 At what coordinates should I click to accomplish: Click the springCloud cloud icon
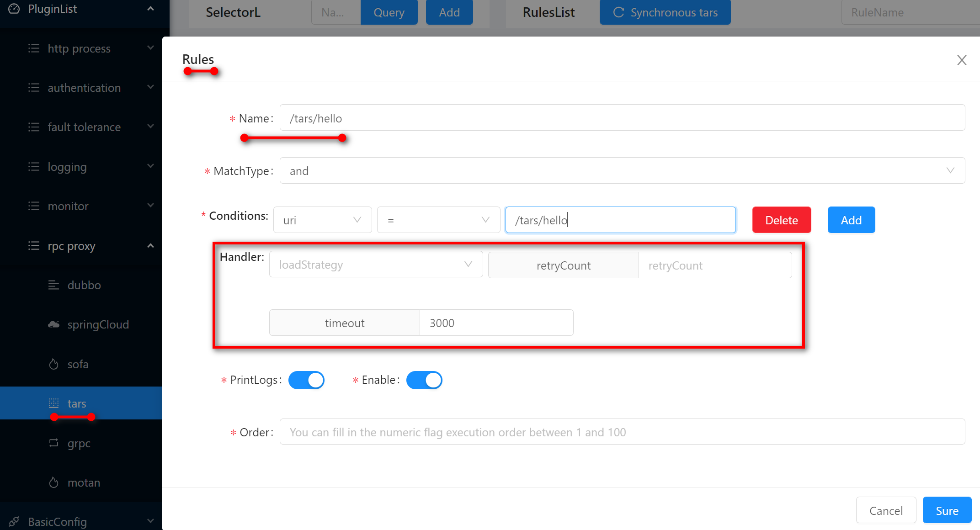tap(53, 324)
